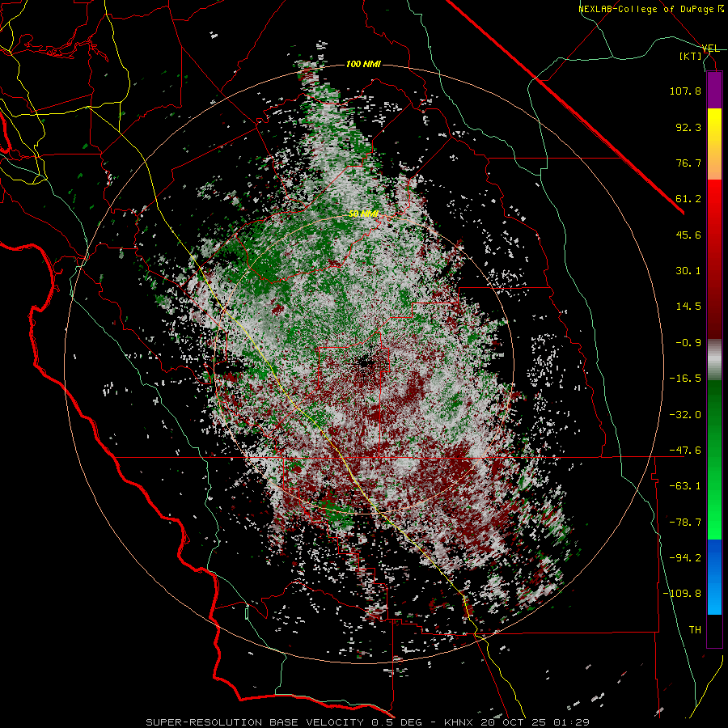This screenshot has height=728, width=728.
Task: Select the -63.1 scale value
Action: pyautogui.click(x=685, y=486)
